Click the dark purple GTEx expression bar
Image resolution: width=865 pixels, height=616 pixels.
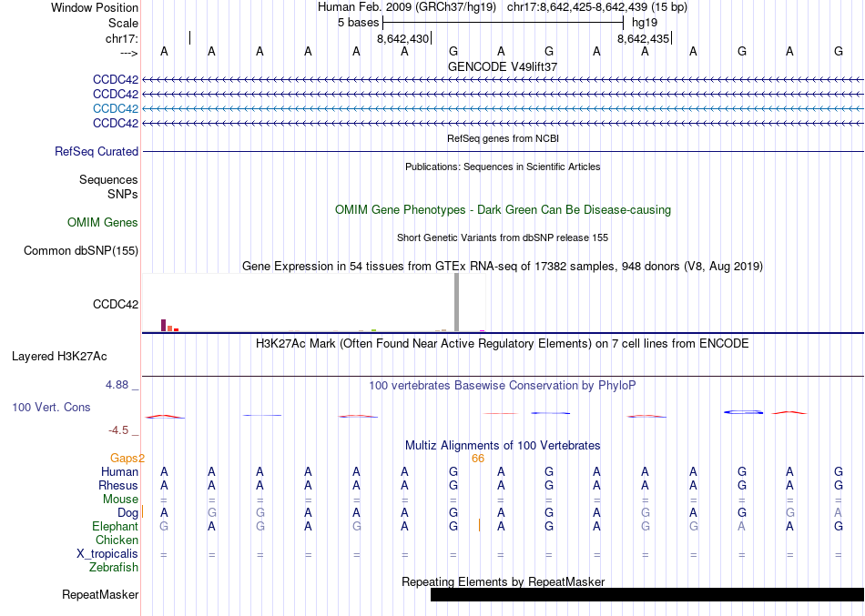click(x=163, y=325)
